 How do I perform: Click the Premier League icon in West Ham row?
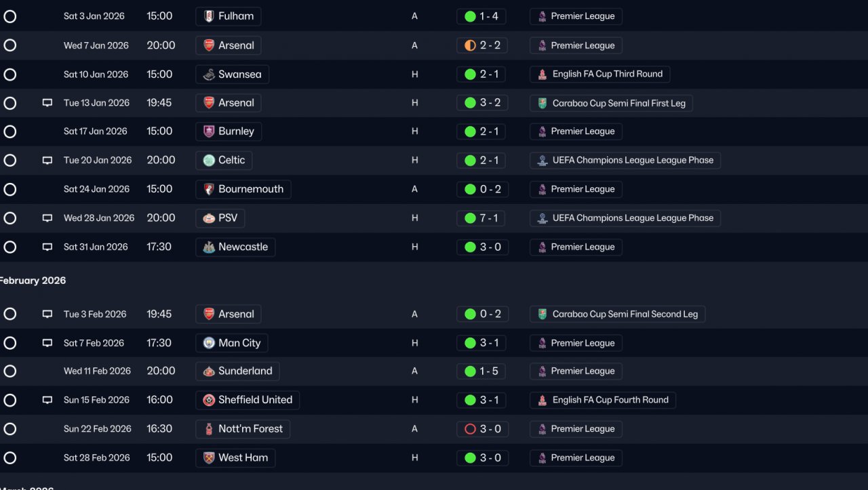(542, 457)
